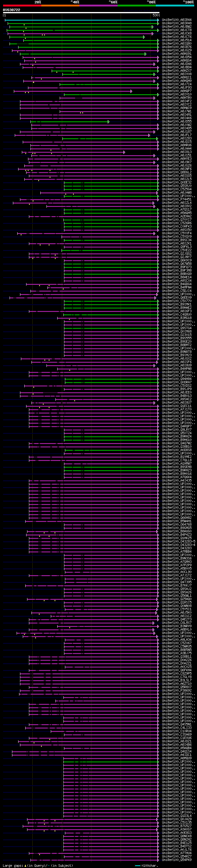Select the UniRef100_A8HYE3 label
Screen dimensions: 197x868
point(177,159)
